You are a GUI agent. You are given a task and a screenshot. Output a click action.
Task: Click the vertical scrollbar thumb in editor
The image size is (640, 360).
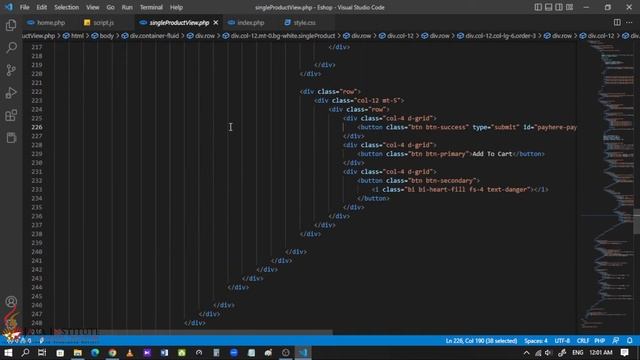(x=636, y=221)
